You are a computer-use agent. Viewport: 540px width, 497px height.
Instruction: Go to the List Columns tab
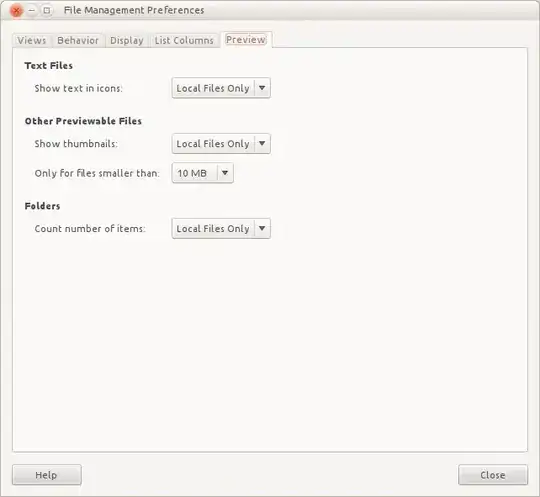[x=184, y=40]
